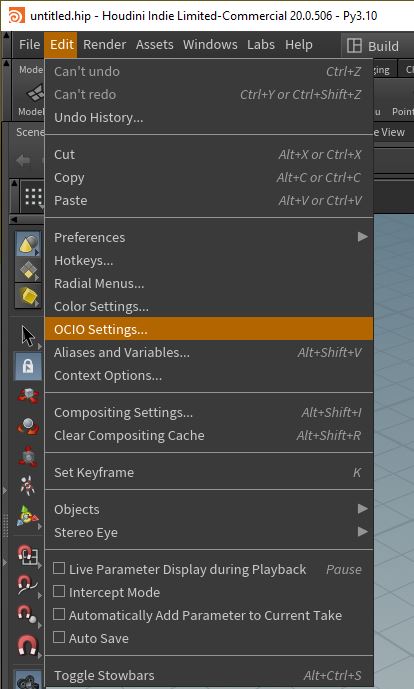Activate the Scale tool icon
The height and width of the screenshot is (689, 414).
tap(28, 456)
